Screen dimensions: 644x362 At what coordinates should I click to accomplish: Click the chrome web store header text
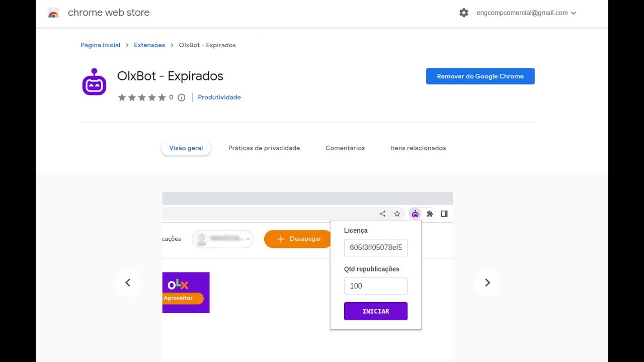pos(109,13)
